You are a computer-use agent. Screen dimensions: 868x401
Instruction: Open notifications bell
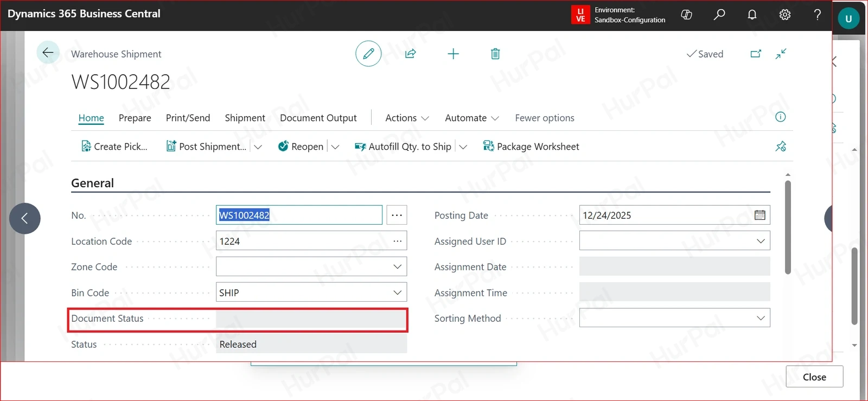752,15
